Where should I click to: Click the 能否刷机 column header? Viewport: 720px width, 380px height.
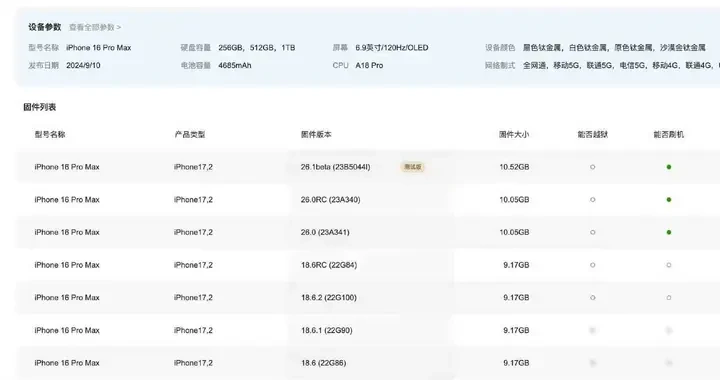669,134
